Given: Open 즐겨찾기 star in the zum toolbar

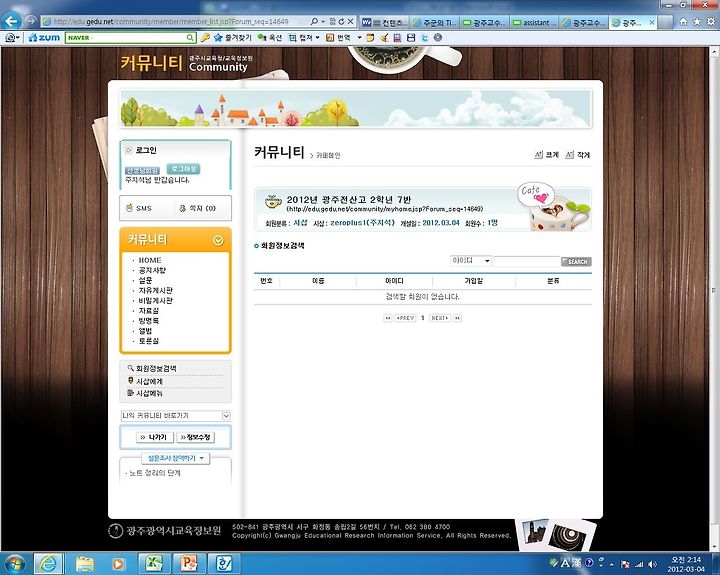Looking at the screenshot, I should point(233,38).
